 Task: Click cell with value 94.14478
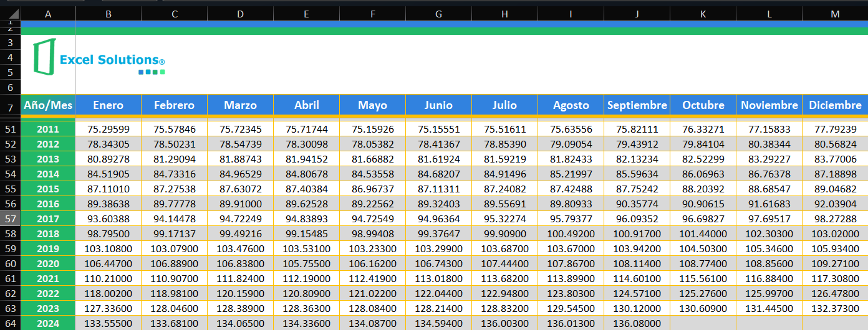click(x=175, y=219)
